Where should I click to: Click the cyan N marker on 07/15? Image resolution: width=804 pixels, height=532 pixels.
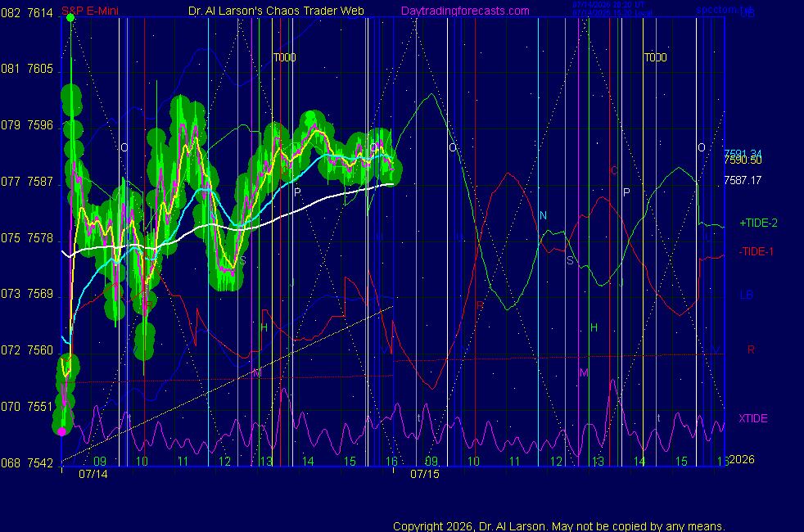tap(543, 216)
